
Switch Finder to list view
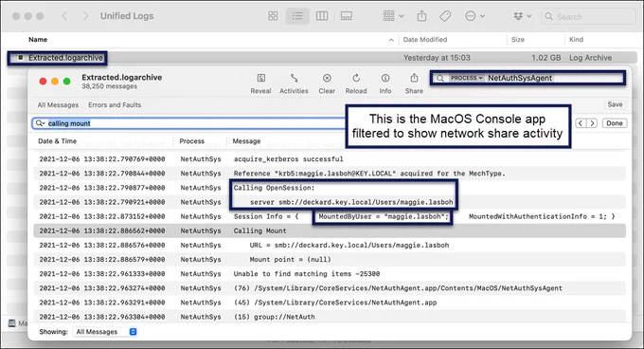(297, 16)
